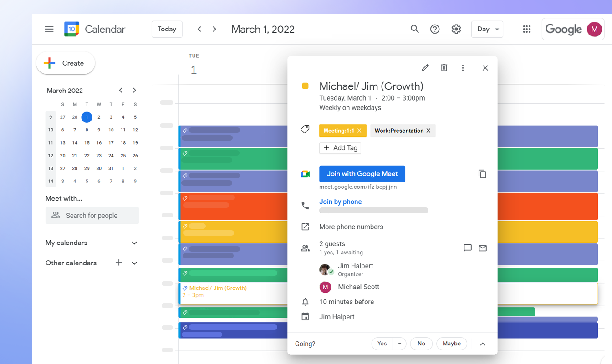Click Add Tag button
The image size is (612, 364).
pyautogui.click(x=340, y=148)
